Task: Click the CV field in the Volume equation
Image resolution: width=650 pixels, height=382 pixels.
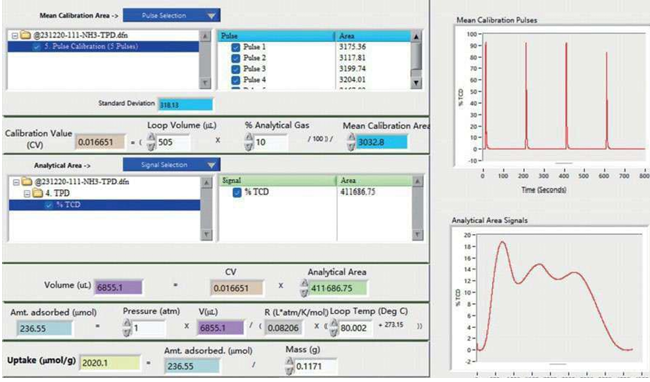Action: coord(236,288)
